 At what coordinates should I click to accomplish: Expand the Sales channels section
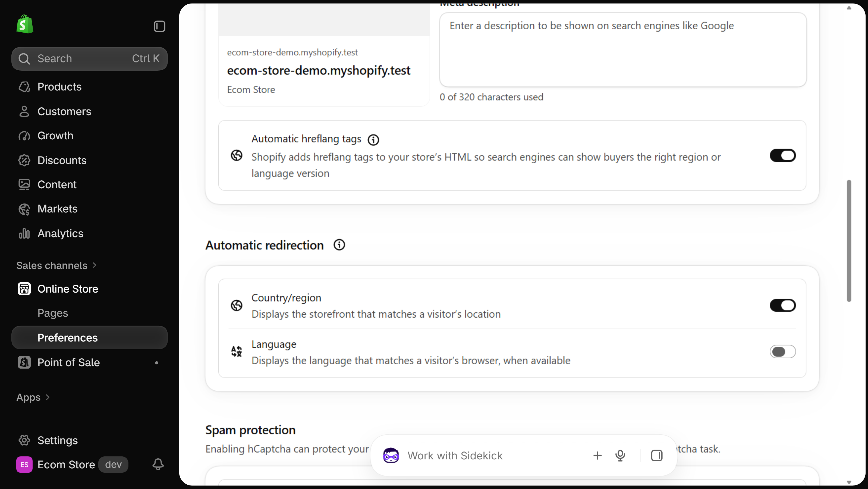click(x=56, y=266)
